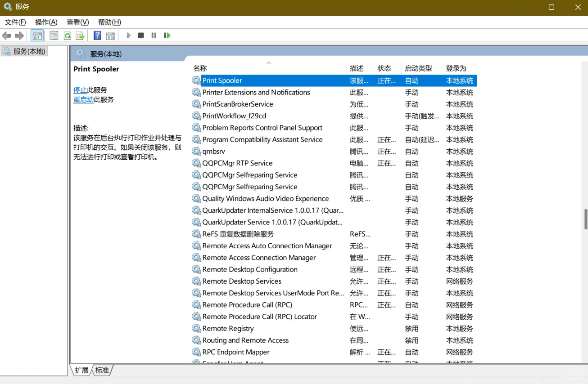This screenshot has width=588, height=384.
Task: Click the 停止 link to stop Print Spooler
Action: pyautogui.click(x=80, y=89)
